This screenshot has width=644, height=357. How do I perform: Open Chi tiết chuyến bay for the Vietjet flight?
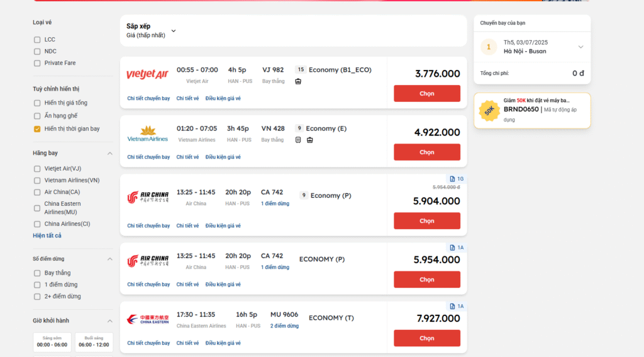click(x=148, y=98)
